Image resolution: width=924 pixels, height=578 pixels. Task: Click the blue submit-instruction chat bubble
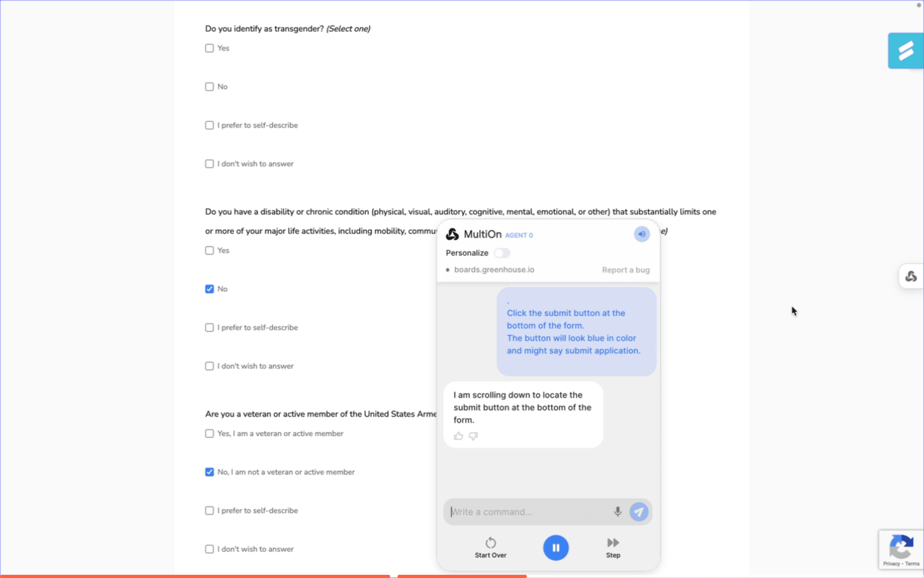click(576, 331)
